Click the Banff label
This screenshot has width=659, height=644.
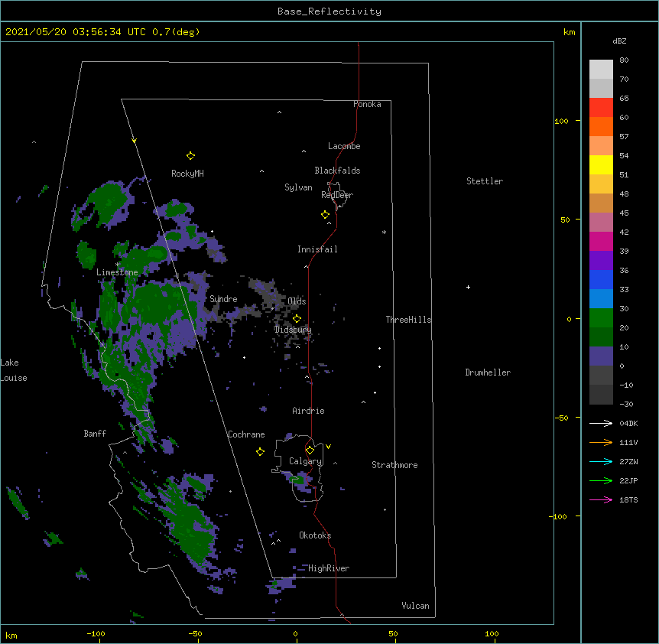(95, 434)
